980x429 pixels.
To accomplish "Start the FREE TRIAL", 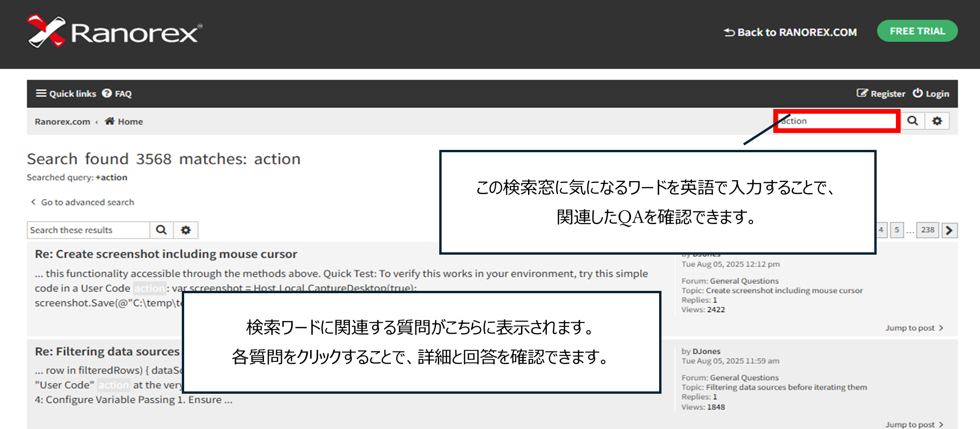I will click(x=917, y=31).
